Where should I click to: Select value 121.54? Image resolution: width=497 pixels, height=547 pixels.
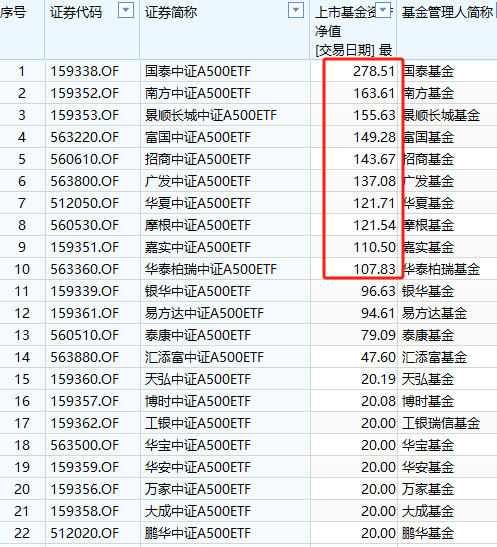point(374,225)
